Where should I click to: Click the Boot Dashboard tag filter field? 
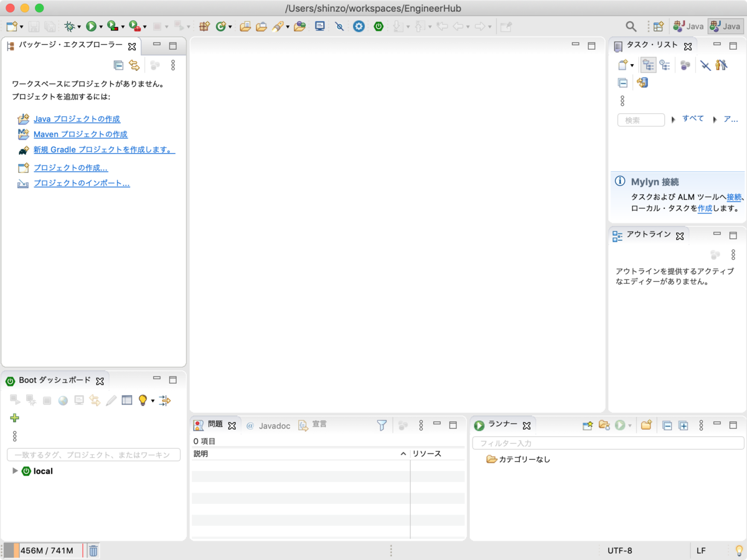93,455
